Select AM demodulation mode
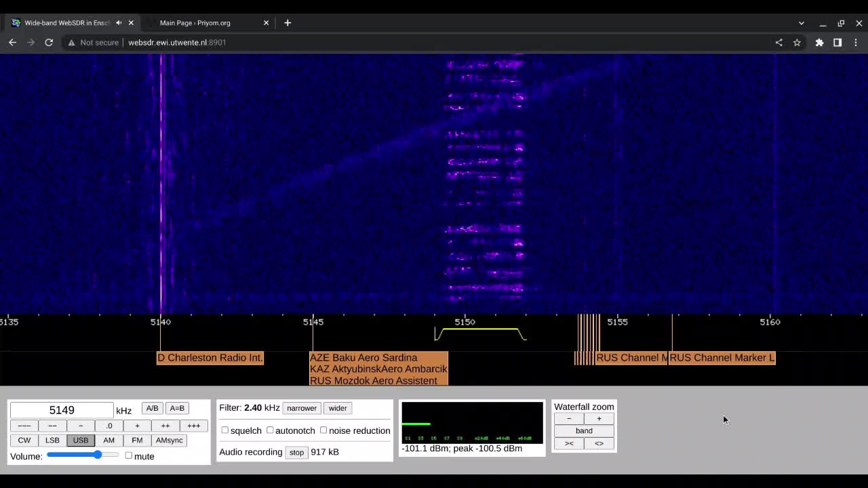The width and height of the screenshot is (868, 488). [x=108, y=440]
